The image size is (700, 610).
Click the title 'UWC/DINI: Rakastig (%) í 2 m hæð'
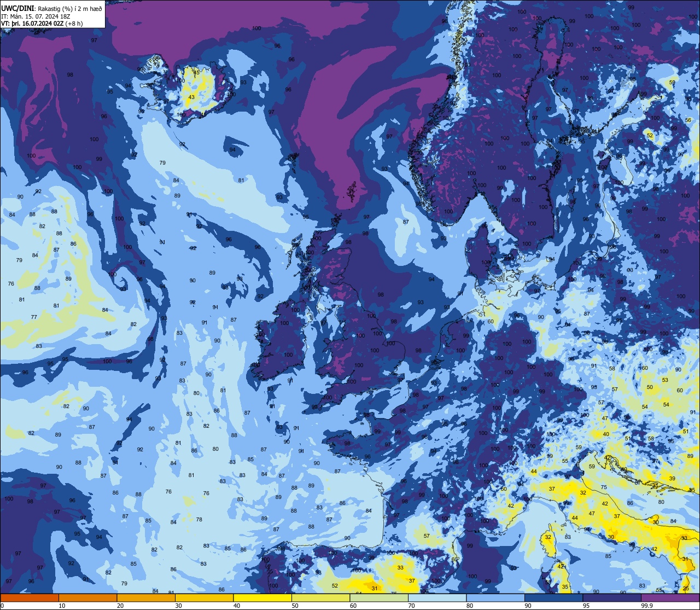(x=51, y=8)
